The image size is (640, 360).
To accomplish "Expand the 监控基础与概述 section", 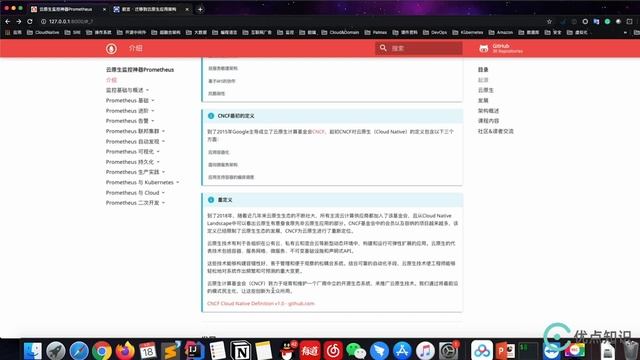I will 128,90.
